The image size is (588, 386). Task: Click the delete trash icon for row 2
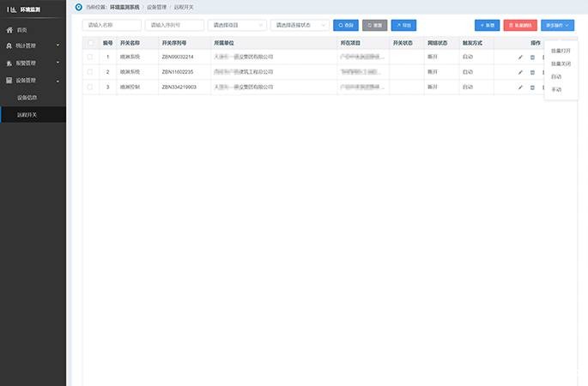pyautogui.click(x=532, y=72)
